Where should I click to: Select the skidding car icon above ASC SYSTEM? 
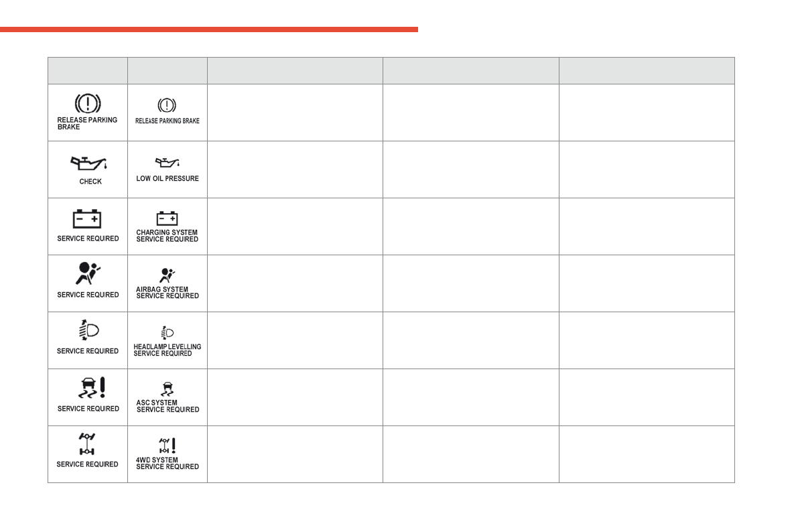click(167, 389)
